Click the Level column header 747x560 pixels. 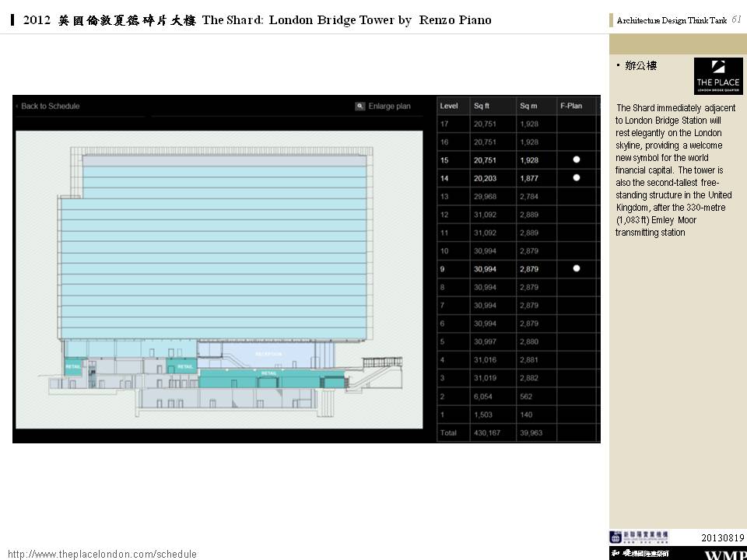point(449,106)
